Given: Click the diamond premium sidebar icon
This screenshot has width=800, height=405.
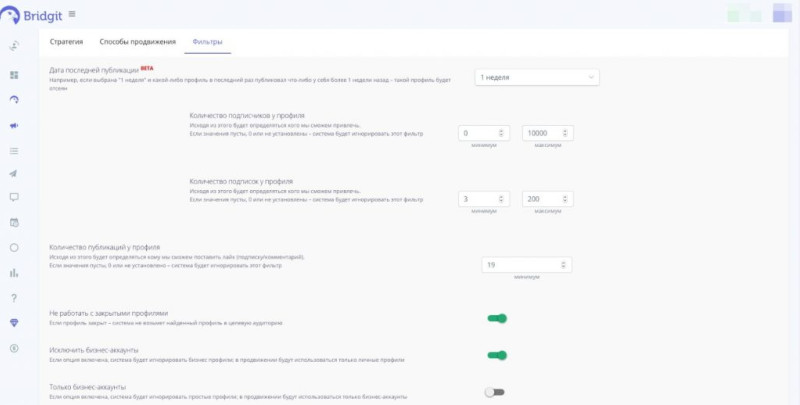Looking at the screenshot, I should 14,323.
